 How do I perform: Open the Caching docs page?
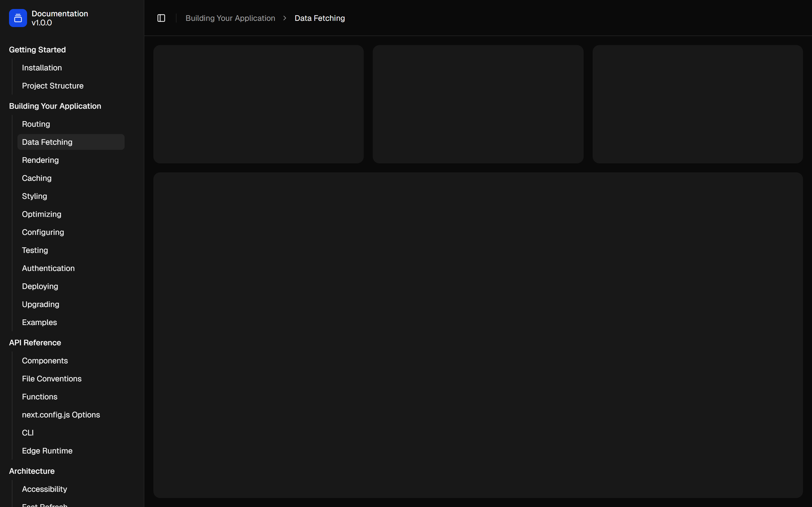tap(37, 178)
